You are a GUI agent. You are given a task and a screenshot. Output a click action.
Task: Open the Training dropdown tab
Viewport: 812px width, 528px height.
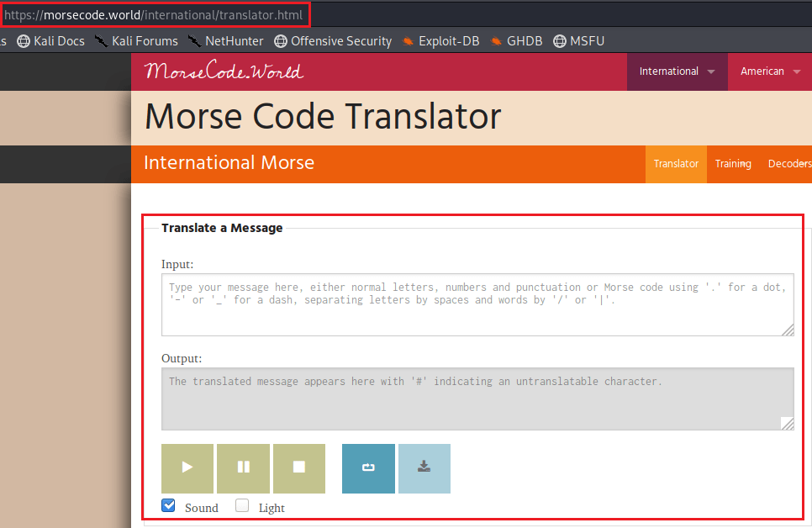coord(733,164)
